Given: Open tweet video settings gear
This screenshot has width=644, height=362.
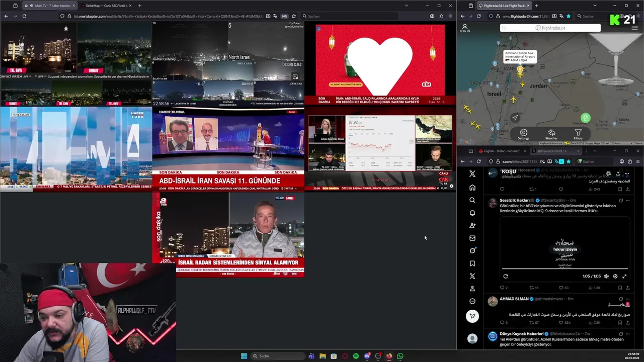Looking at the screenshot, I should pos(615,276).
